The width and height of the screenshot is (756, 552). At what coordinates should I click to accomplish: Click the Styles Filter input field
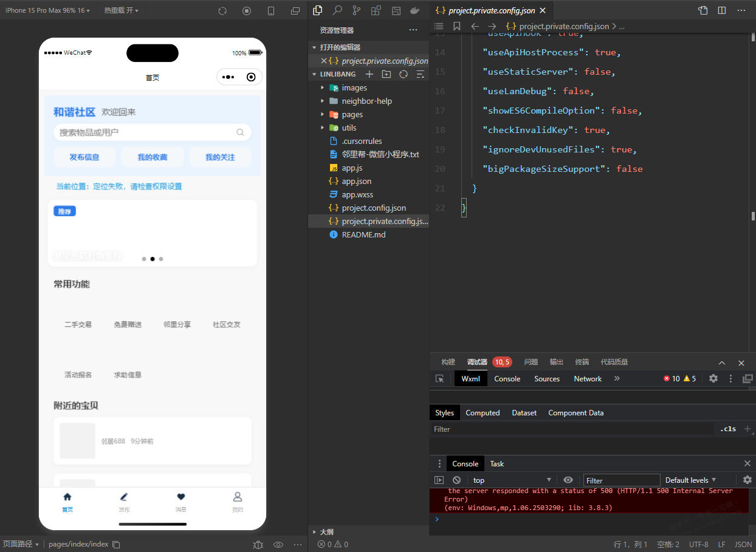tap(572, 429)
